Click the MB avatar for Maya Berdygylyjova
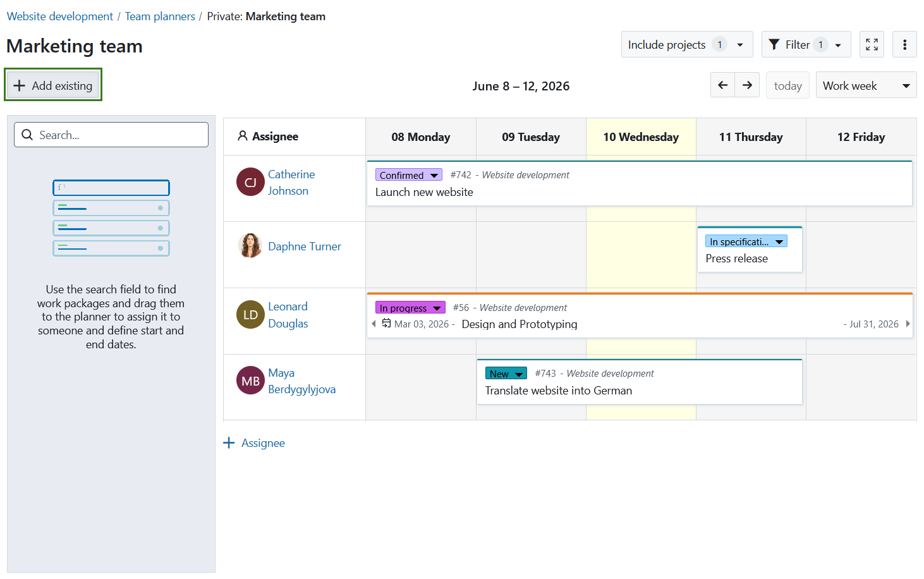This screenshot has width=924, height=579. click(250, 381)
